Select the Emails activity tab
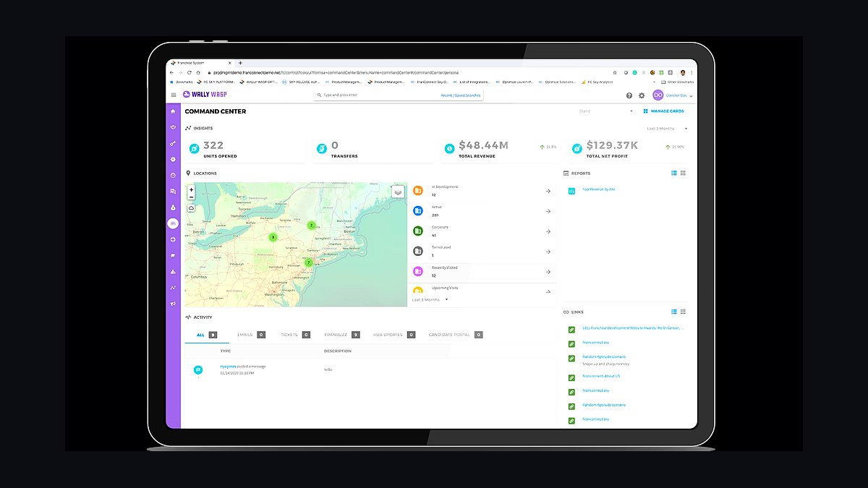 pos(251,335)
